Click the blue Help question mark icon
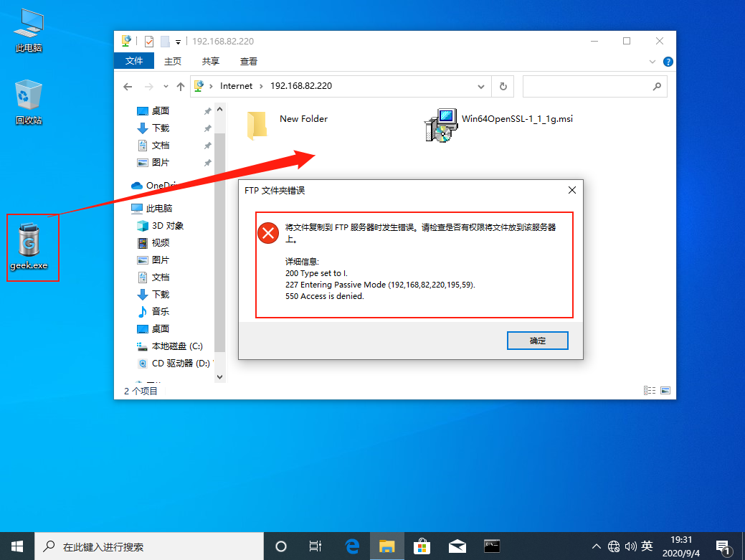Image resolution: width=745 pixels, height=560 pixels. point(668,62)
